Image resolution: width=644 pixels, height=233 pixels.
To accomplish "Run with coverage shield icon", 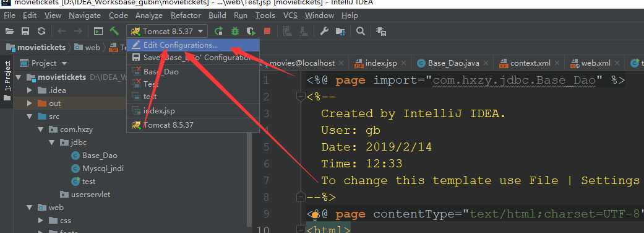I will [251, 31].
